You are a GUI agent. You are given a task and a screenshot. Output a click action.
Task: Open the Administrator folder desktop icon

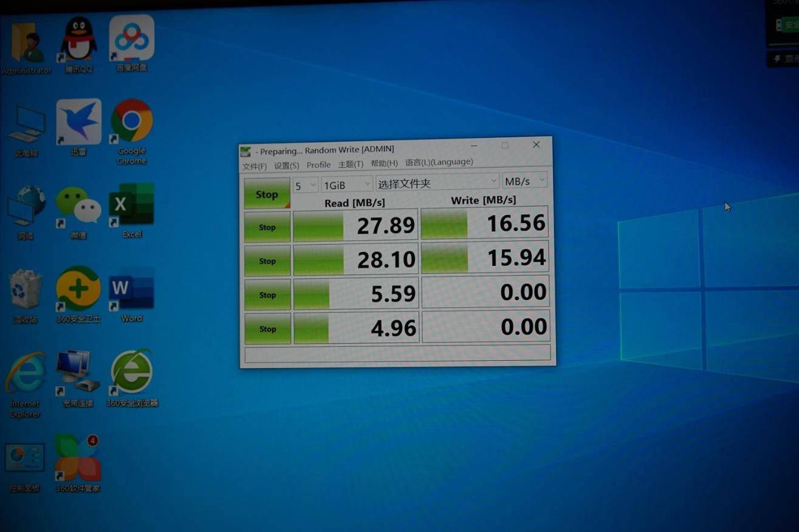point(26,49)
